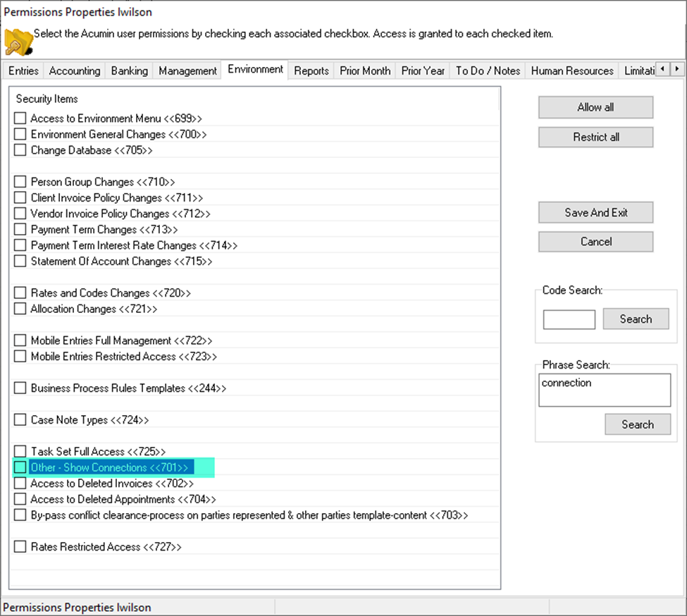
Task: Toggle Rates Restricted Access <<727>>
Action: 20,547
